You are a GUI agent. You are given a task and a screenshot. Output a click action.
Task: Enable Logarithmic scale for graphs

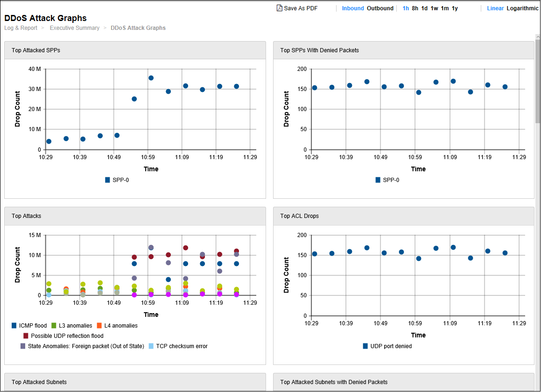point(522,8)
